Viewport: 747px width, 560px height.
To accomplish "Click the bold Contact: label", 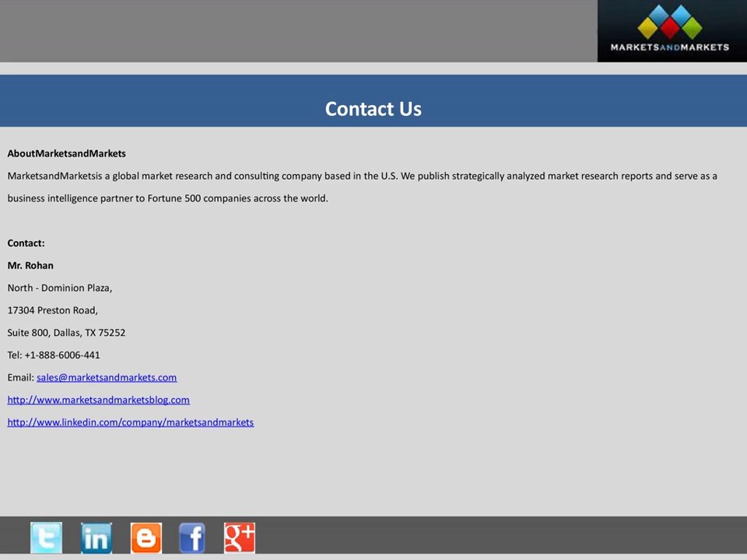I will tap(26, 243).
